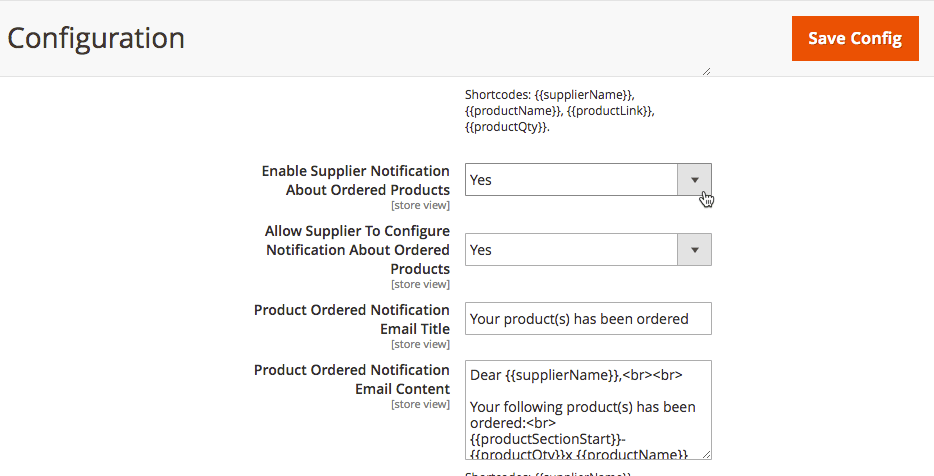The width and height of the screenshot is (934, 476).
Task: Expand the Allow Supplier To Configure dropdown arrow
Action: pyautogui.click(x=694, y=250)
